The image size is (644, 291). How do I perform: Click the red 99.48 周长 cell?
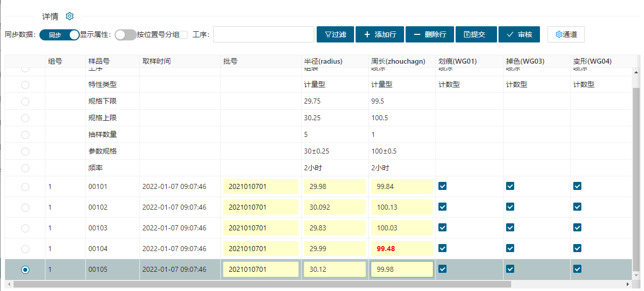(x=402, y=249)
